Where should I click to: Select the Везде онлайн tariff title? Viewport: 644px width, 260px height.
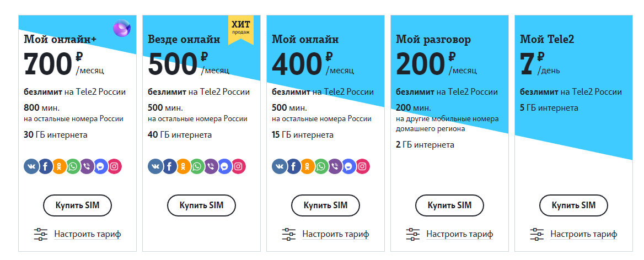pos(184,39)
